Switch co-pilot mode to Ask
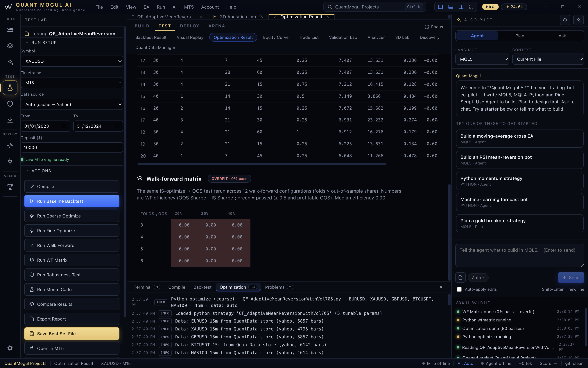 point(562,36)
